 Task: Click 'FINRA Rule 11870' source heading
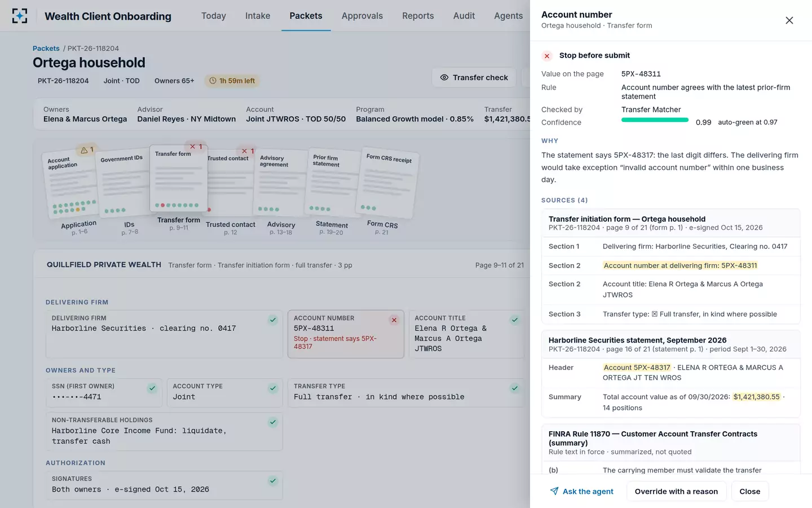point(653,438)
